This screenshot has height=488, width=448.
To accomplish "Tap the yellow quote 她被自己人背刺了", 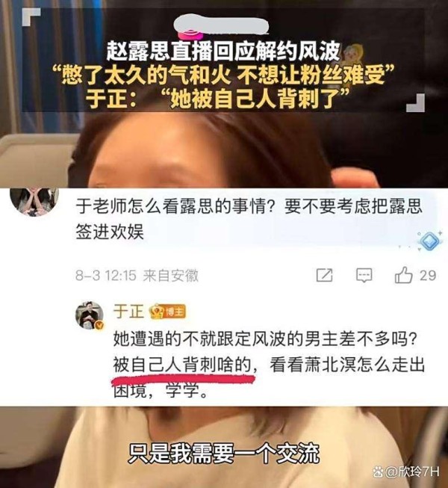I will (258, 99).
